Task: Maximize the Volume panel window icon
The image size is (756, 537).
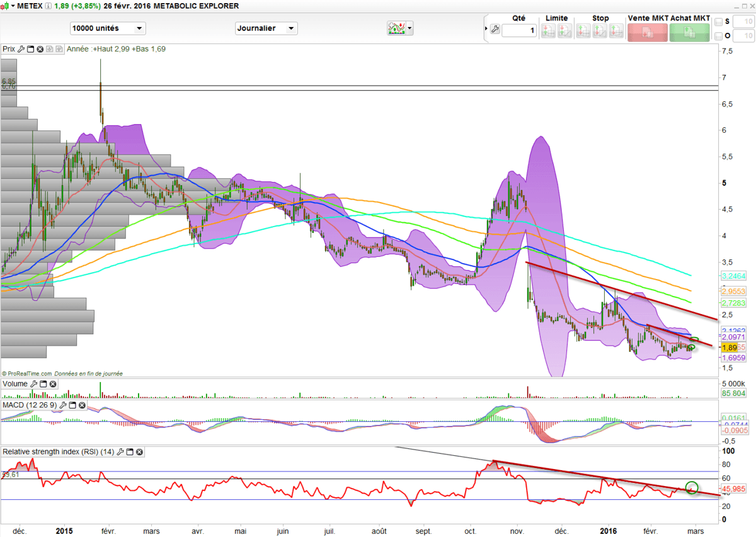Action: coord(43,384)
